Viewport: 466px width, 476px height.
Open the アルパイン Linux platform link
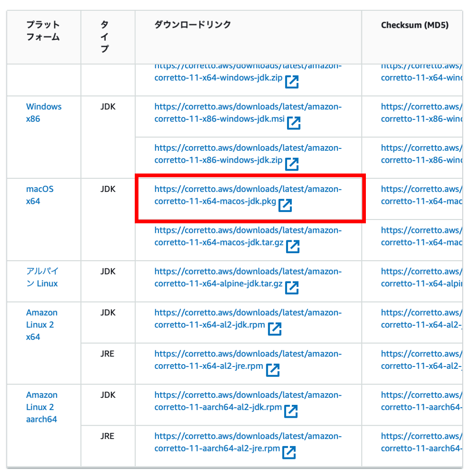(42, 277)
